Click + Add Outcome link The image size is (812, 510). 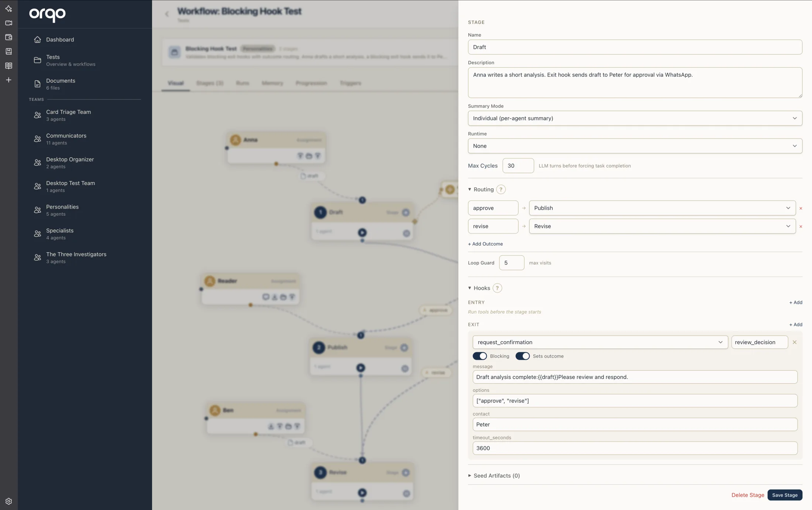point(485,244)
